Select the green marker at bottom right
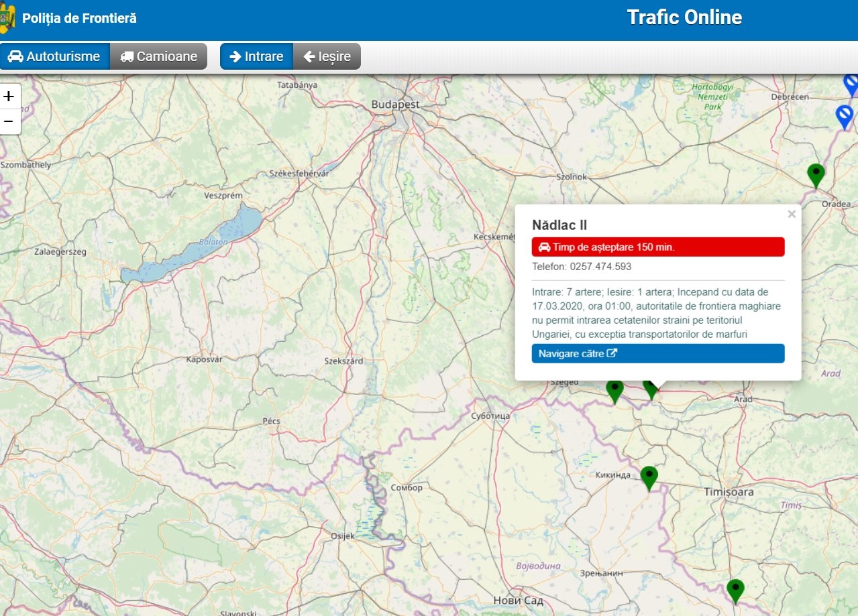 tap(735, 590)
